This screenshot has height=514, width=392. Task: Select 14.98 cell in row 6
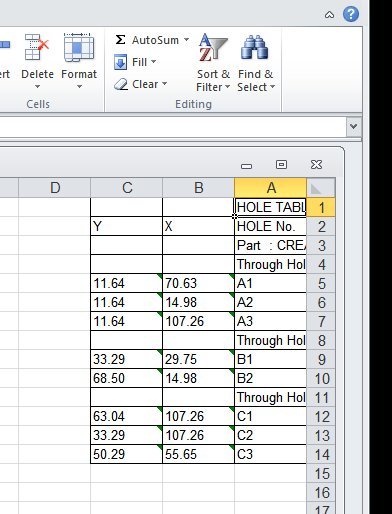pos(198,302)
